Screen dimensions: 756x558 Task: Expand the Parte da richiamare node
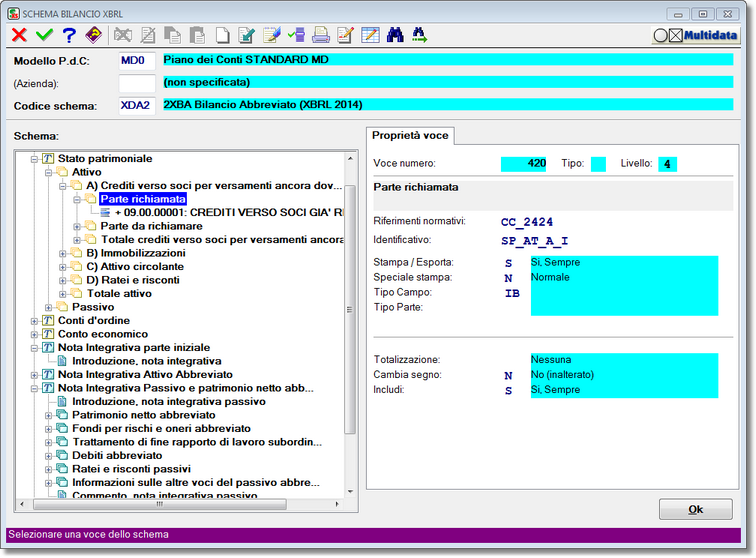tap(77, 226)
